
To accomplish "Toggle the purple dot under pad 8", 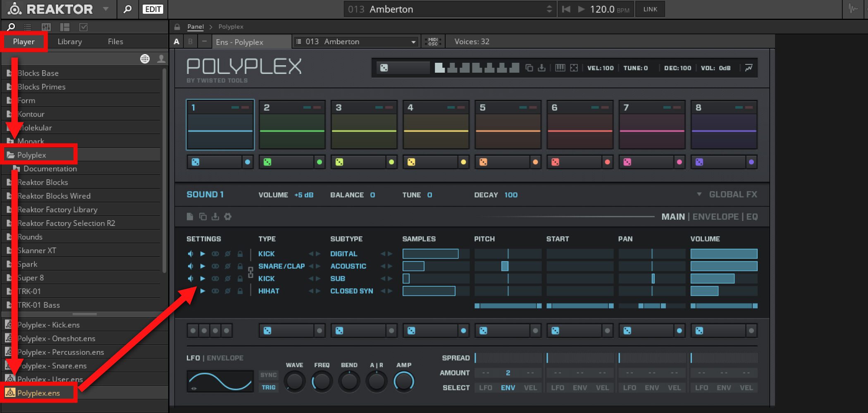I will tap(751, 162).
